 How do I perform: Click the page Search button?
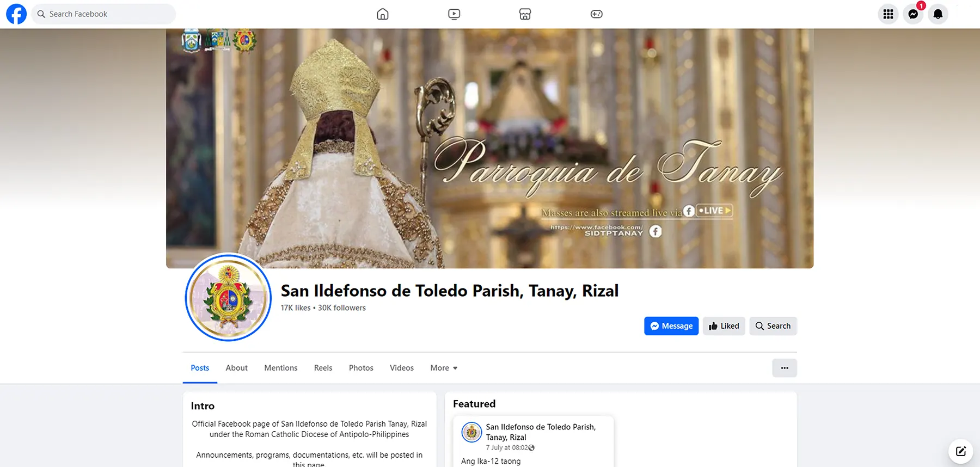click(773, 326)
